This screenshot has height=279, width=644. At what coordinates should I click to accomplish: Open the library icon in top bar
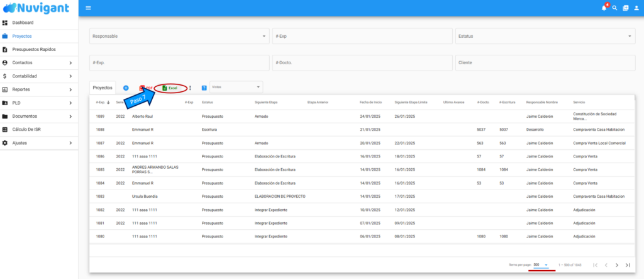tap(626, 8)
